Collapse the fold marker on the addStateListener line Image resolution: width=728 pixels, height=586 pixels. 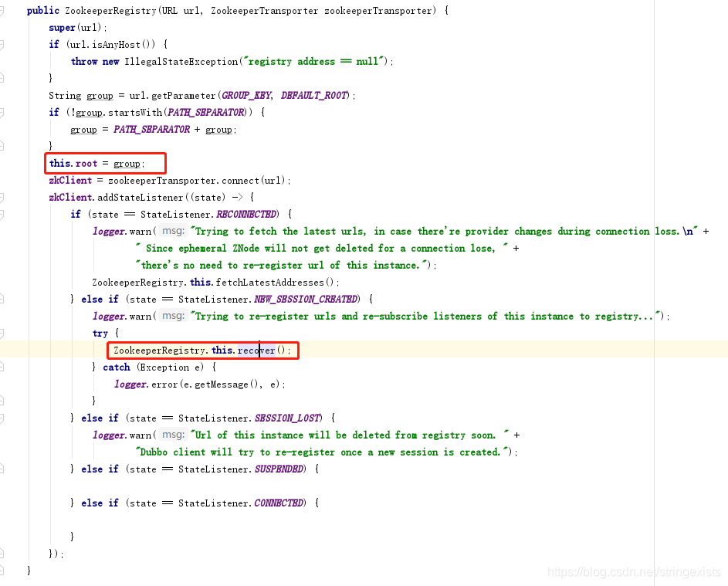coord(2,198)
